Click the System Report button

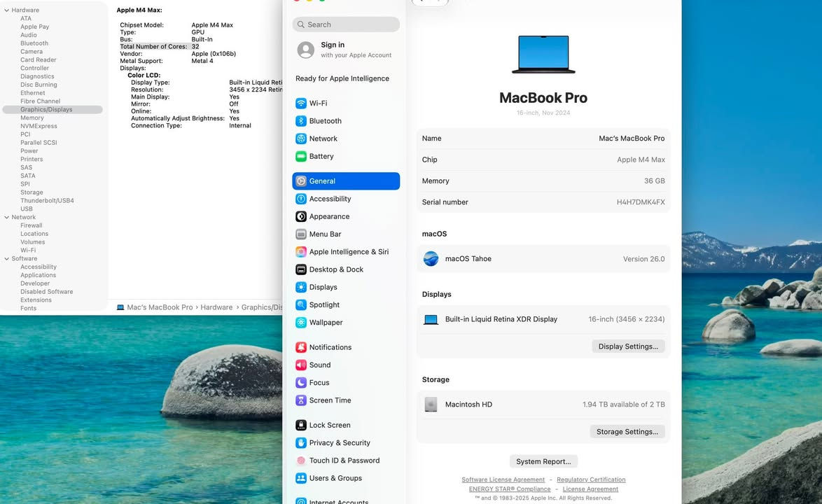pos(543,461)
